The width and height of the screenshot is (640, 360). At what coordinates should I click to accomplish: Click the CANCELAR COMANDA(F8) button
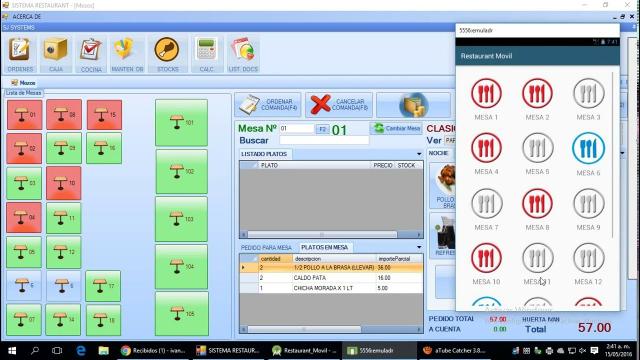click(339, 104)
